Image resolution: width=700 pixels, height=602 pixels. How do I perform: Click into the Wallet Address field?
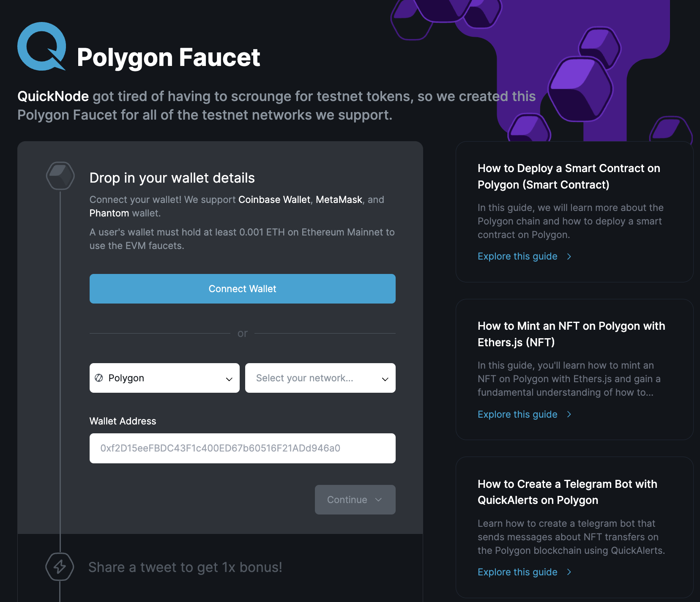click(242, 448)
